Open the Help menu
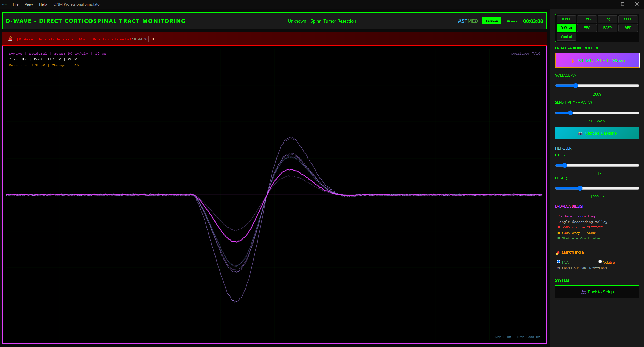Screen dimensions: 644x347 click(x=43, y=4)
